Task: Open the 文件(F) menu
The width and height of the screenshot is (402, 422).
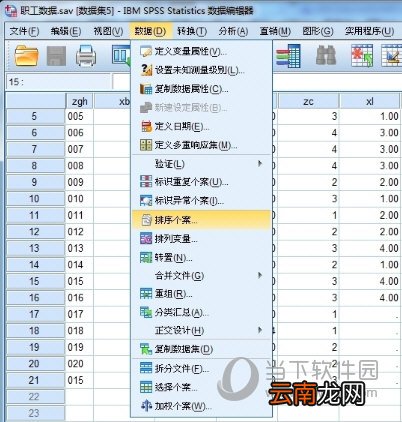Action: point(24,31)
